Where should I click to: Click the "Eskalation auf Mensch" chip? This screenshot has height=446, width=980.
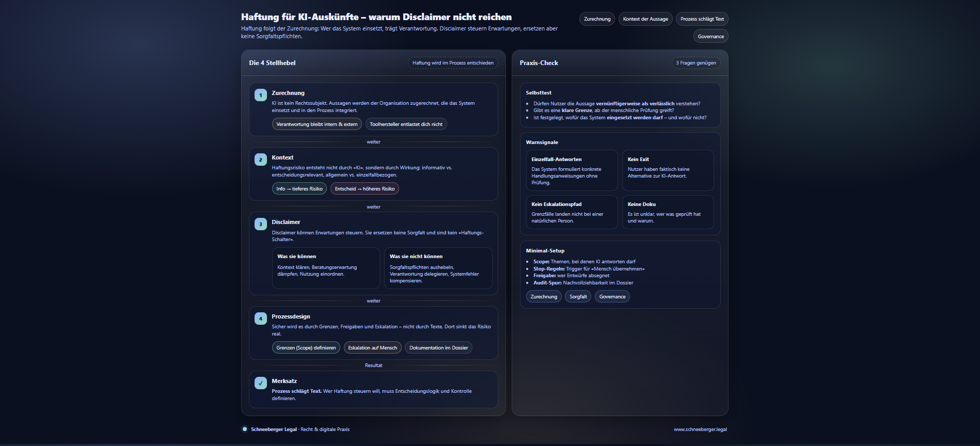373,348
